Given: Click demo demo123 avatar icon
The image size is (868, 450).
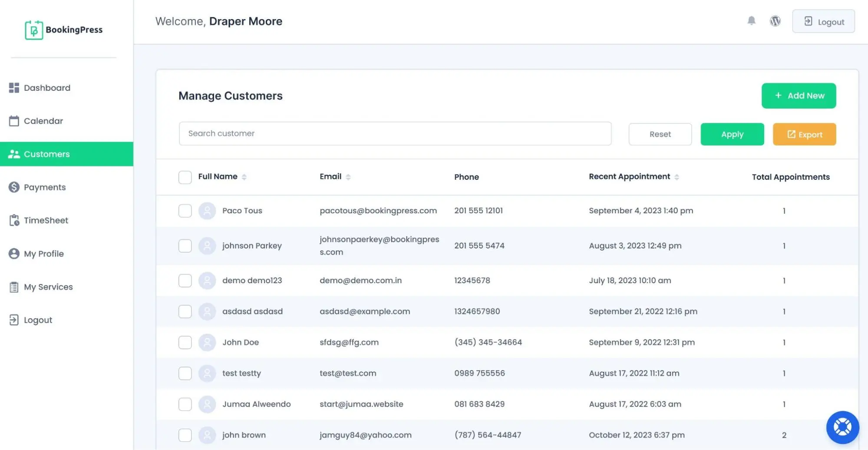Looking at the screenshot, I should tap(207, 281).
